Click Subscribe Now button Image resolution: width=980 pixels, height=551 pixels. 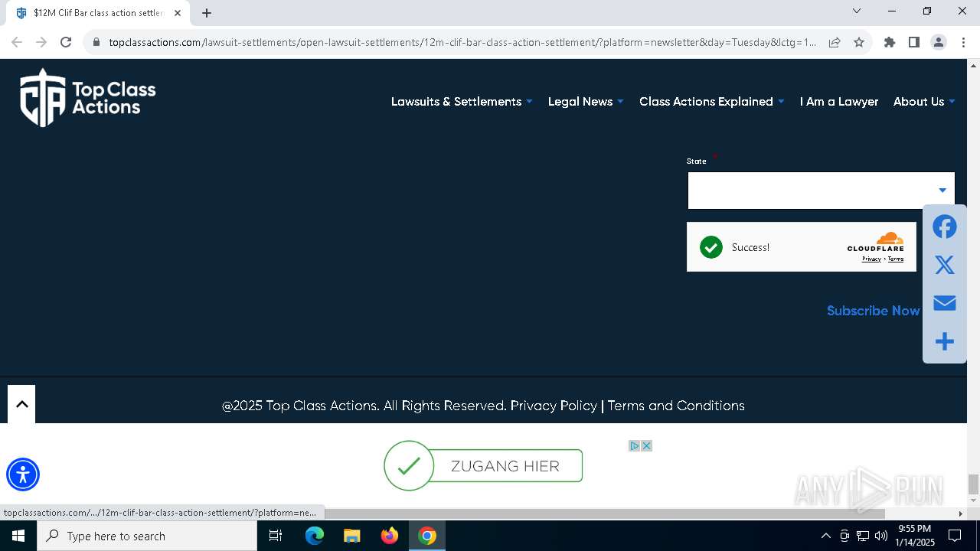pyautogui.click(x=873, y=311)
